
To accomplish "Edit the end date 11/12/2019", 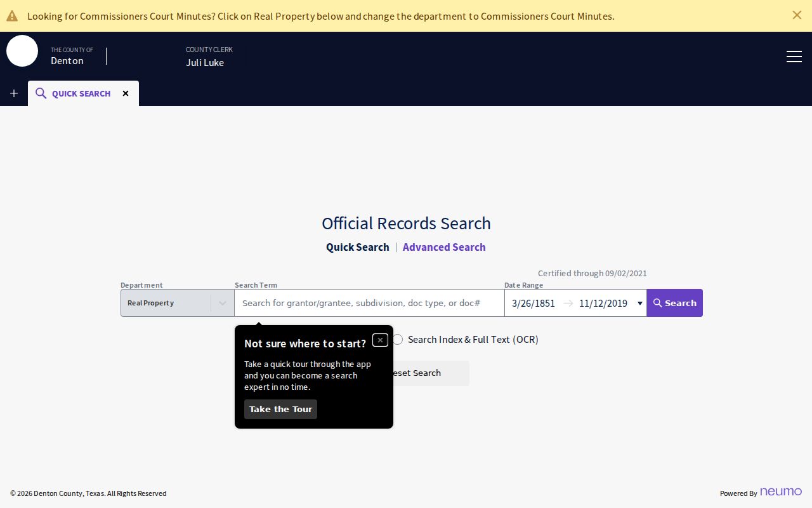I will click(x=603, y=303).
